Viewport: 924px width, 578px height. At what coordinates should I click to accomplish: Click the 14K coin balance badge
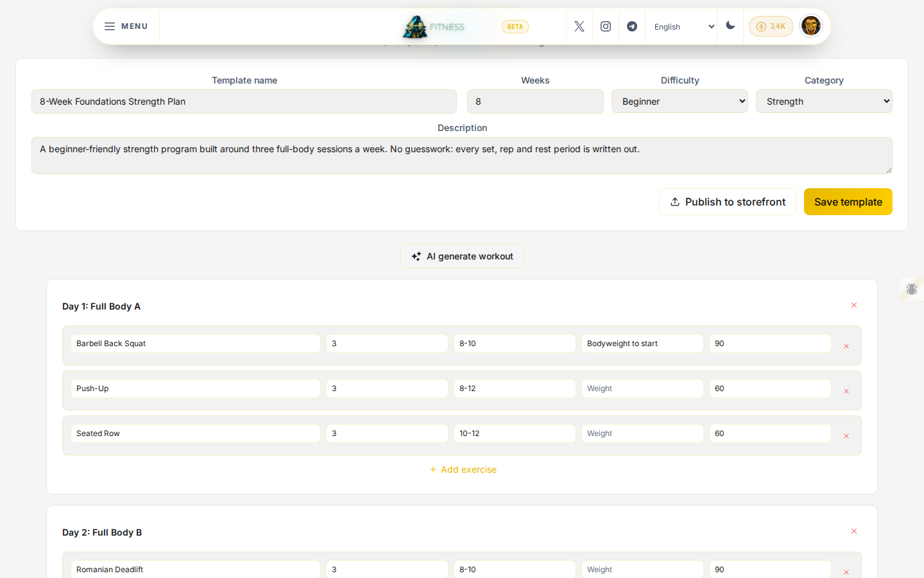click(x=771, y=26)
